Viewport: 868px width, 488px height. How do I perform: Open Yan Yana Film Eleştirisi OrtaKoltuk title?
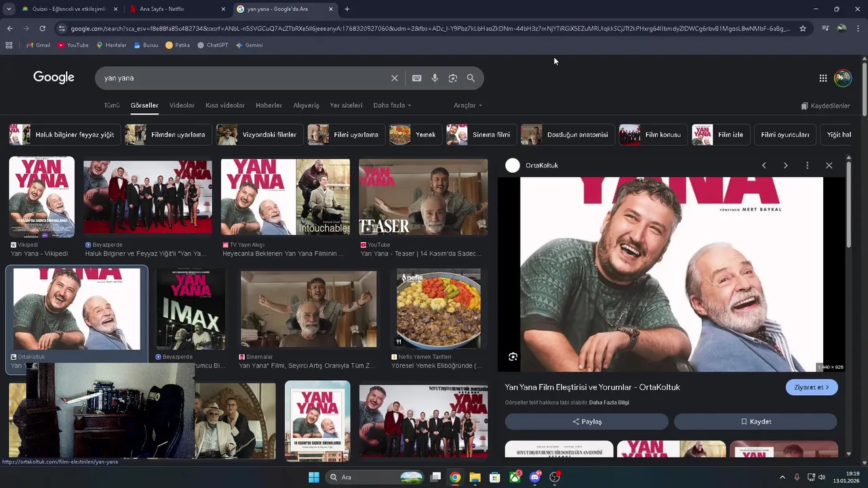pyautogui.click(x=592, y=387)
